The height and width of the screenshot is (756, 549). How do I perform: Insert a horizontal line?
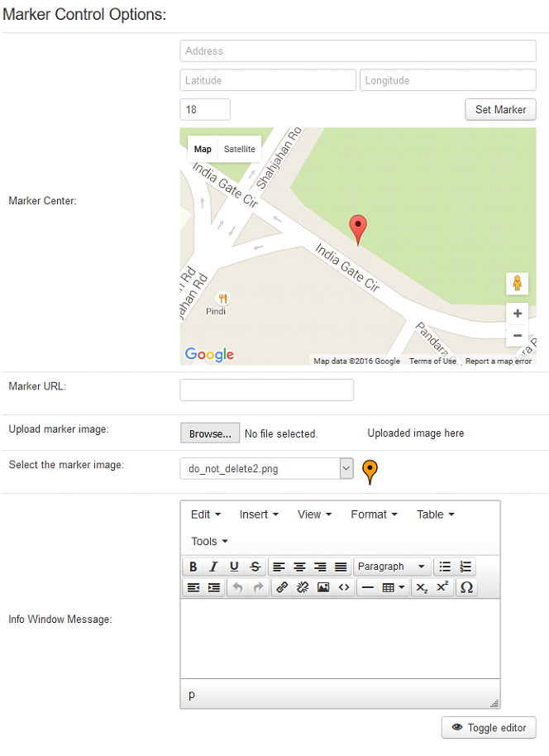click(367, 587)
